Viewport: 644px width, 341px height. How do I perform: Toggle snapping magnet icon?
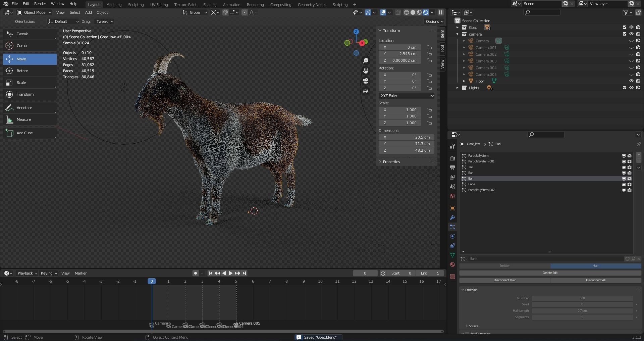point(226,12)
